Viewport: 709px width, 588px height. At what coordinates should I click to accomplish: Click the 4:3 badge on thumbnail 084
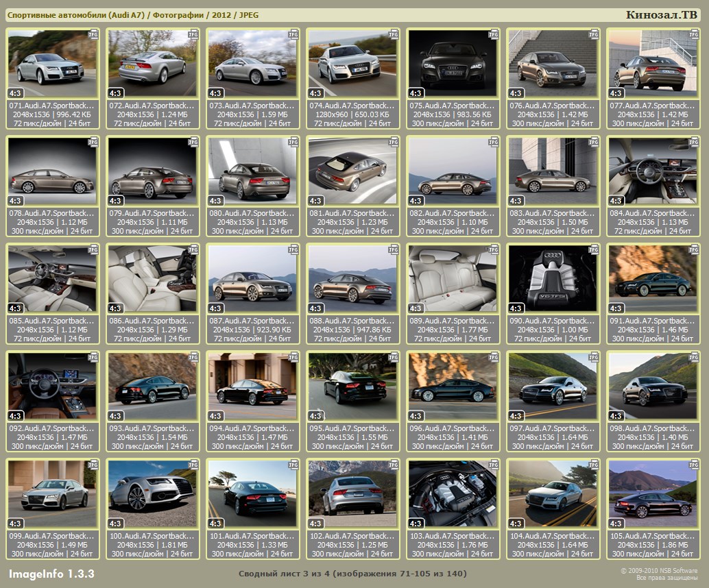click(616, 201)
